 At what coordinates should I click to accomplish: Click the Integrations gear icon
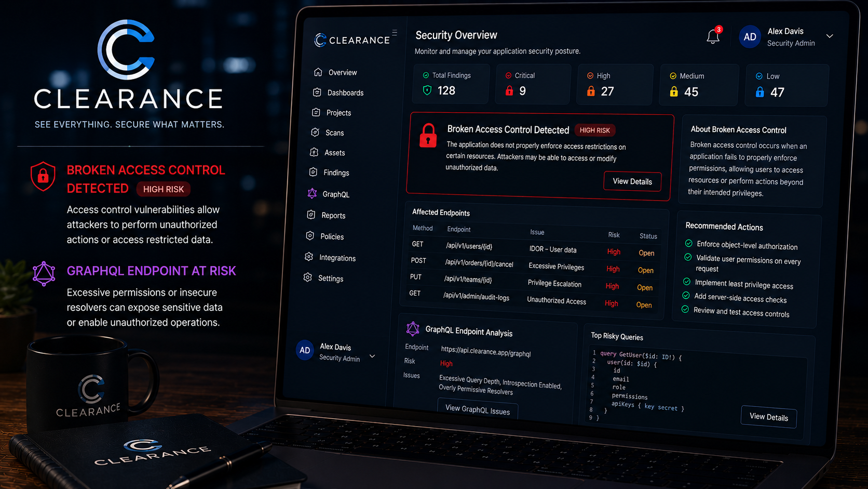point(309,257)
